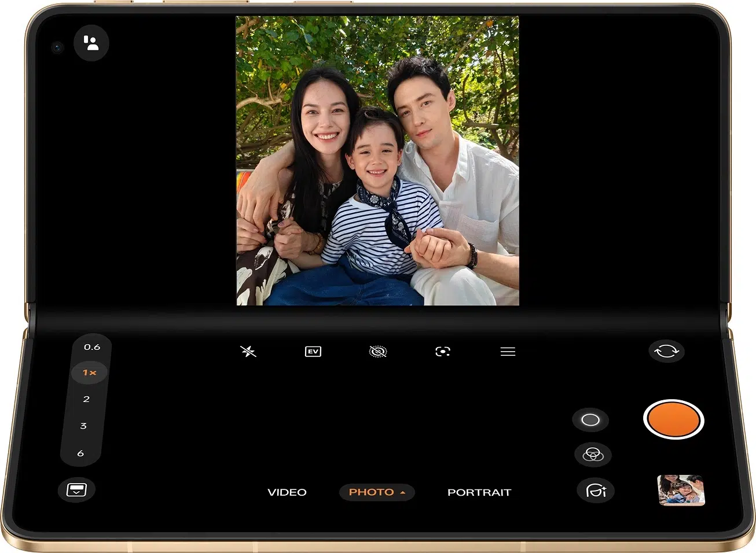Open the last photo gallery thumbnail
Image resolution: width=756 pixels, height=553 pixels.
point(681,490)
